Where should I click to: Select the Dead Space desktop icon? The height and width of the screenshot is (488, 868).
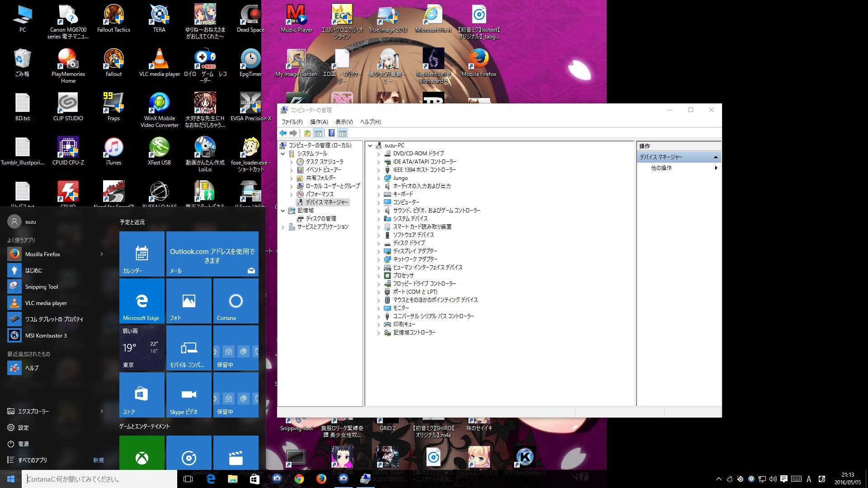pyautogui.click(x=250, y=19)
